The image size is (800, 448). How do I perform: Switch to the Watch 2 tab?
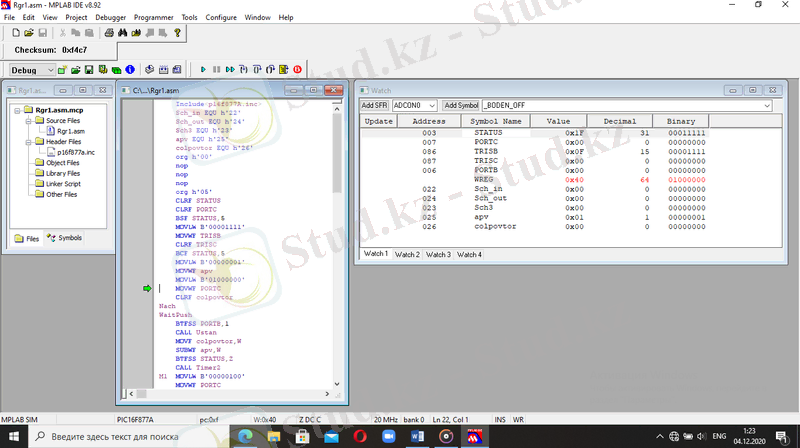407,255
